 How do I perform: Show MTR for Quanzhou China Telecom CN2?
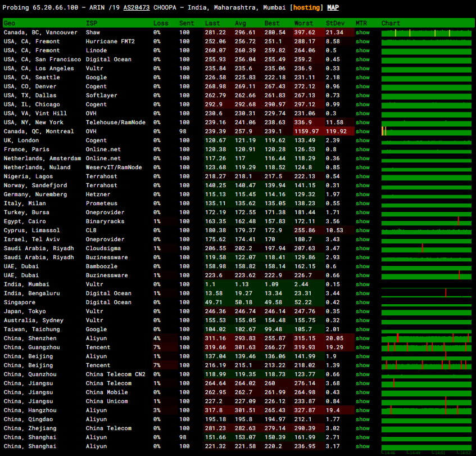point(362,374)
